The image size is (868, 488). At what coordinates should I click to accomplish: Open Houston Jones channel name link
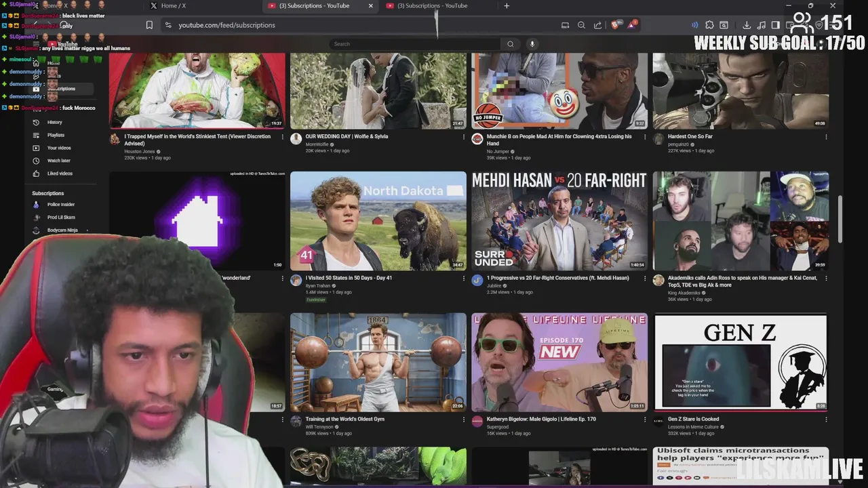pyautogui.click(x=139, y=151)
